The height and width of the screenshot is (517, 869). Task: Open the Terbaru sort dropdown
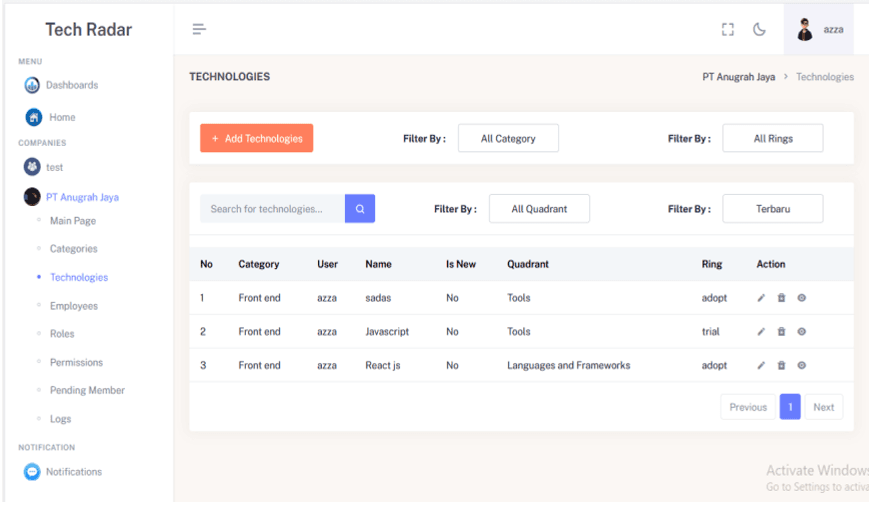(x=773, y=208)
